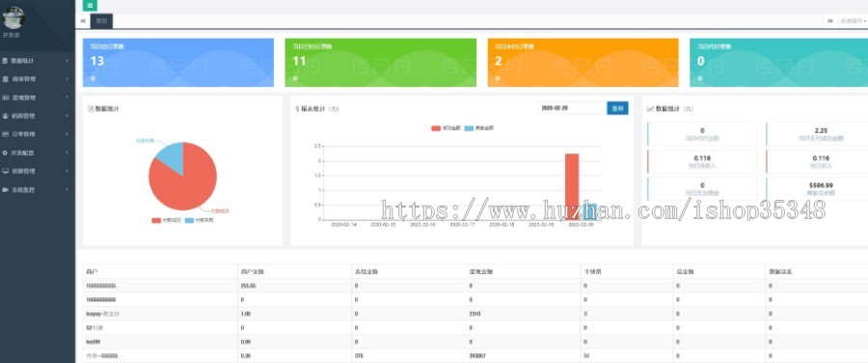Switch to the 首页 home tab
Screen dimensions: 868x363
(101, 21)
